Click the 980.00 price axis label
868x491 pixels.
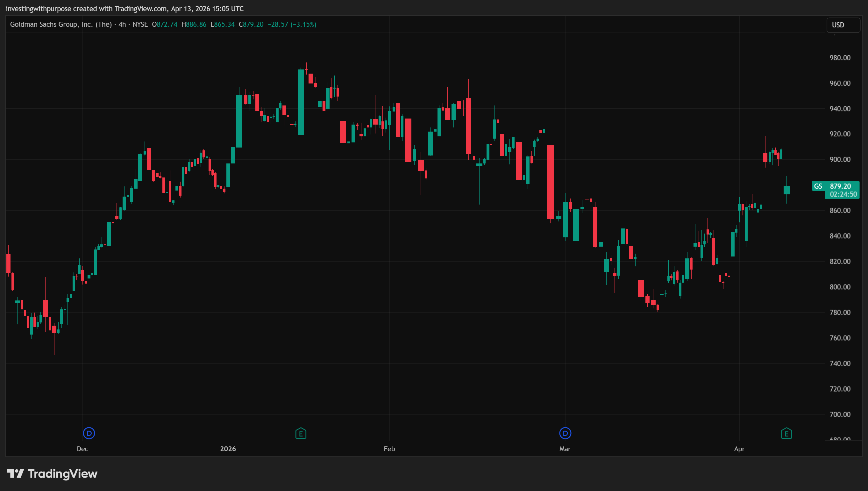[x=840, y=58]
